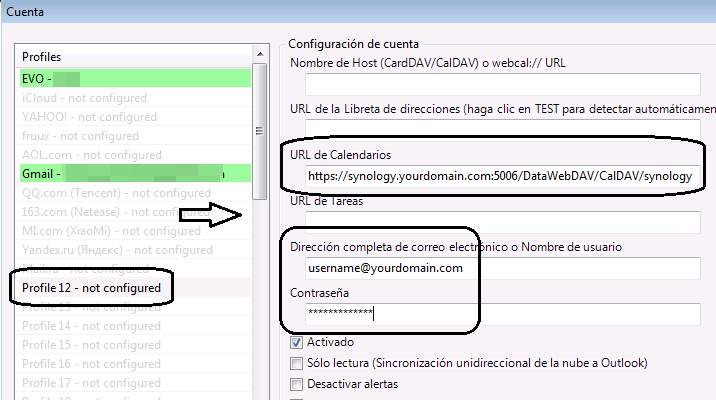Select the Gmail profile row
This screenshot has height=400, width=716.
[x=135, y=174]
